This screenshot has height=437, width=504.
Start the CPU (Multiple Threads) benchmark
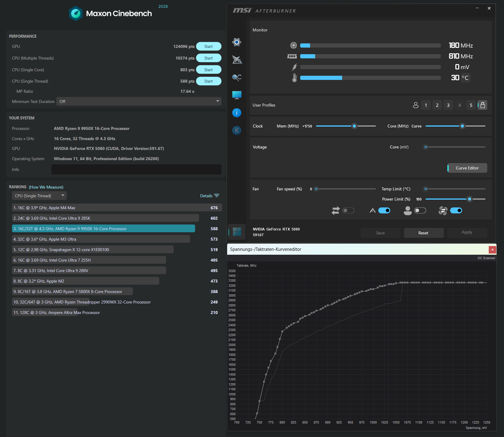coord(209,58)
